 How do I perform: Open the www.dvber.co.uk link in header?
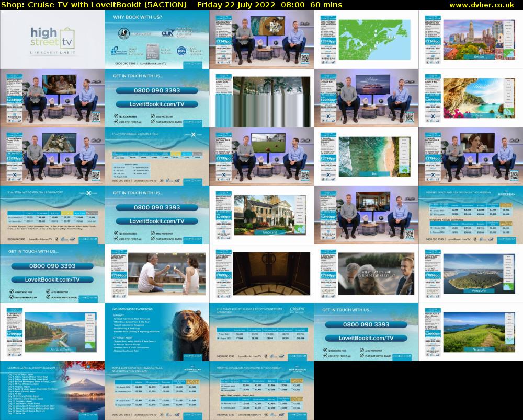(x=482, y=5)
